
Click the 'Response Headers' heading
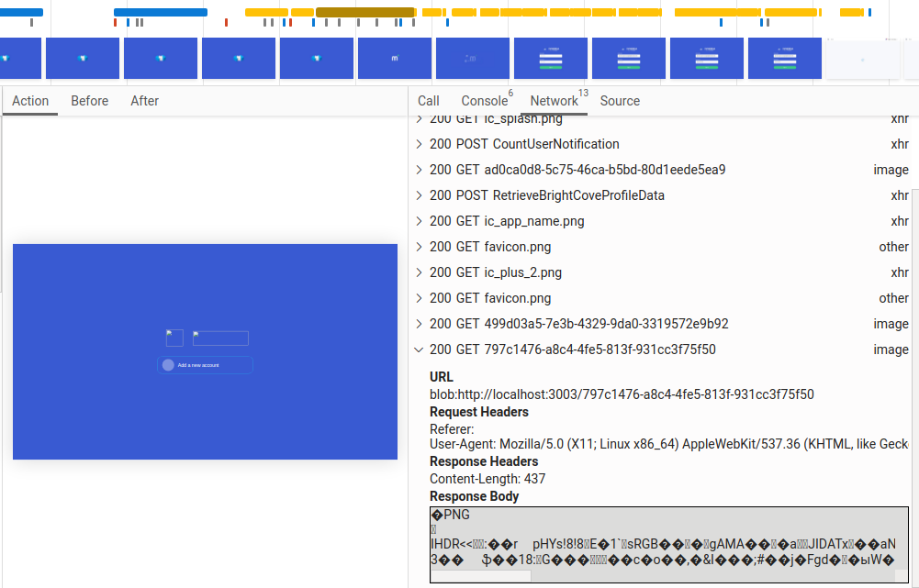tap(484, 461)
